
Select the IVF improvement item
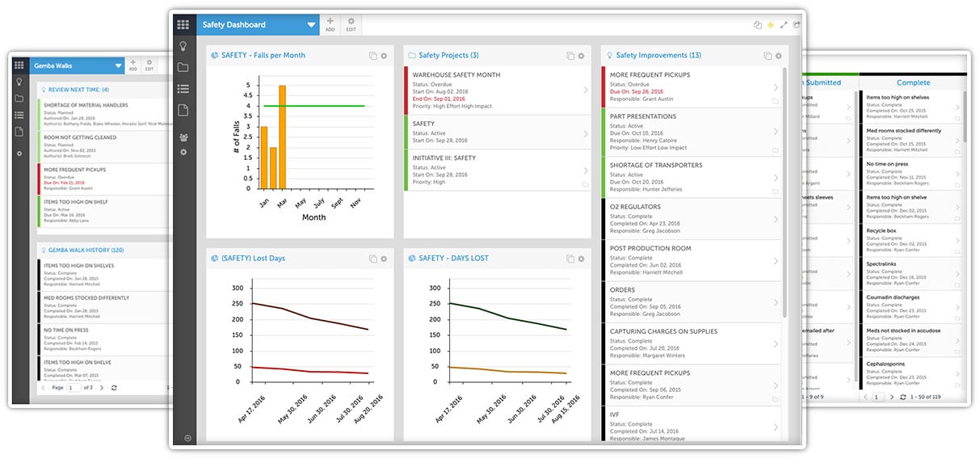[692, 423]
